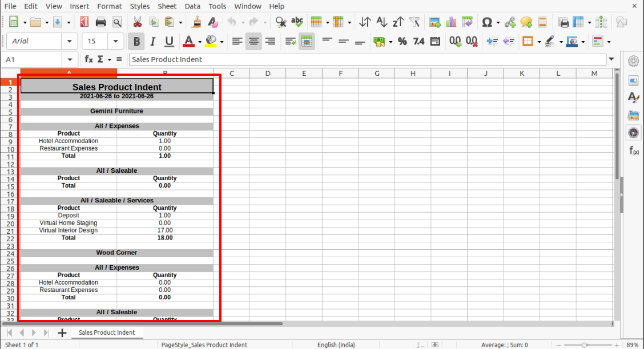Format as date calendar icon

pyautogui.click(x=435, y=41)
